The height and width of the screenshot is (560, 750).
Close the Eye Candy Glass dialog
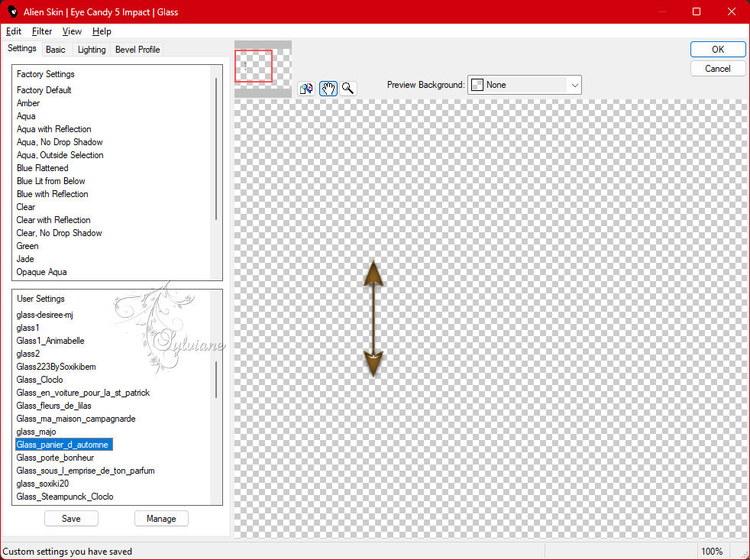pyautogui.click(x=732, y=11)
